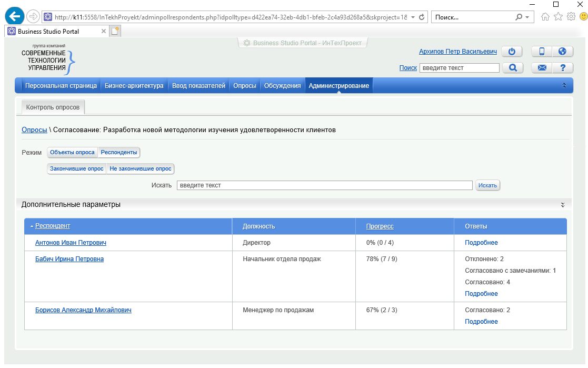588x368 pixels.
Task: Open the envelope mail icon
Action: [542, 68]
